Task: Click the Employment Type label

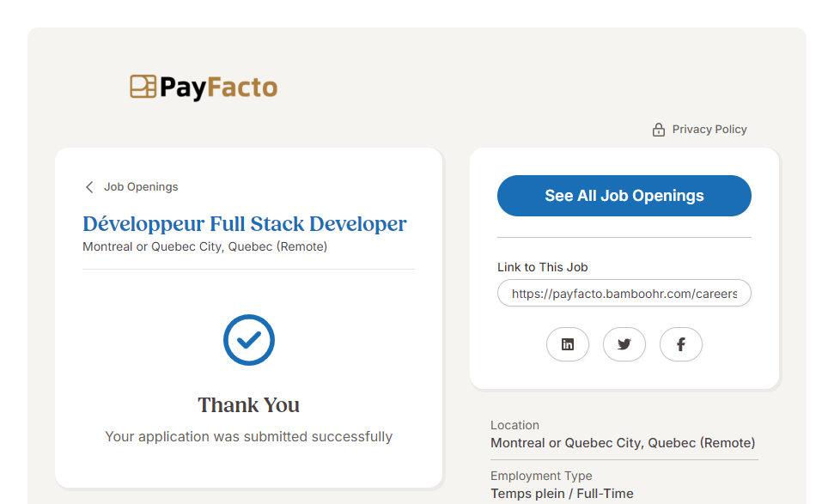Action: [541, 476]
